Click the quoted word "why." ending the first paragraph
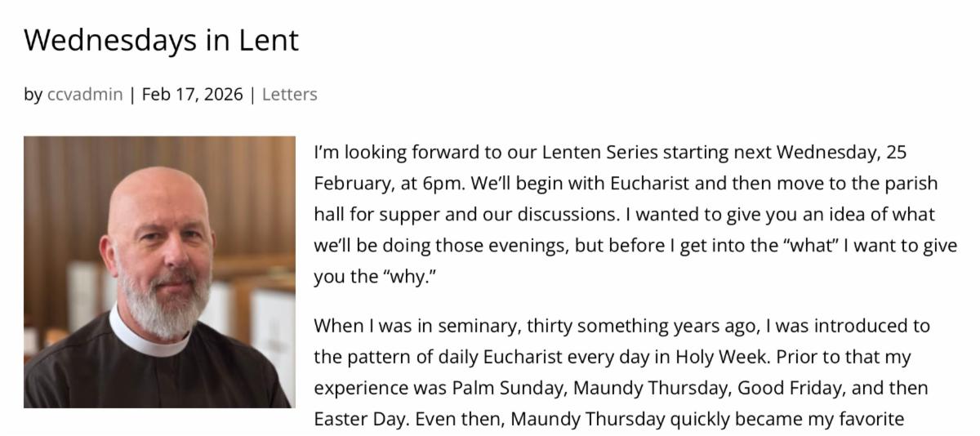 pyautogui.click(x=410, y=277)
